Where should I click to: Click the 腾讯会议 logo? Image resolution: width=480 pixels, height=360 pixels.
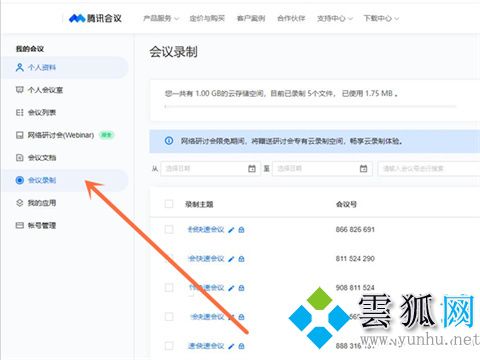tap(95, 18)
